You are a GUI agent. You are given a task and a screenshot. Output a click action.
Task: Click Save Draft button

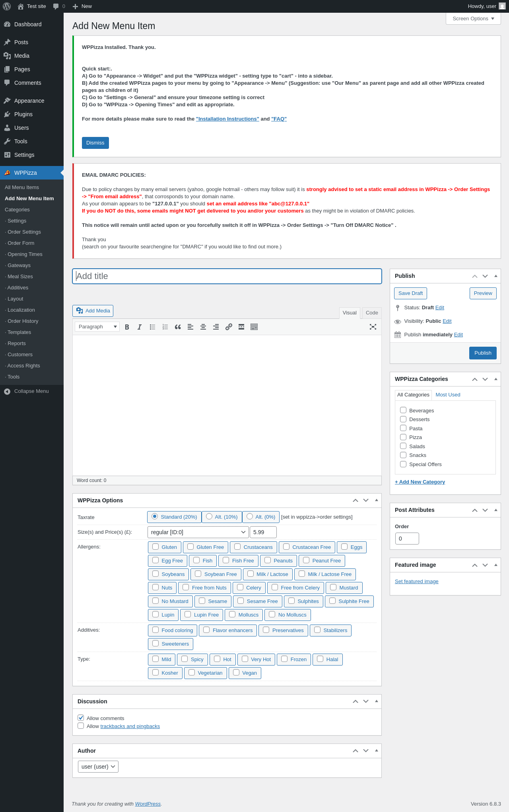pyautogui.click(x=410, y=293)
